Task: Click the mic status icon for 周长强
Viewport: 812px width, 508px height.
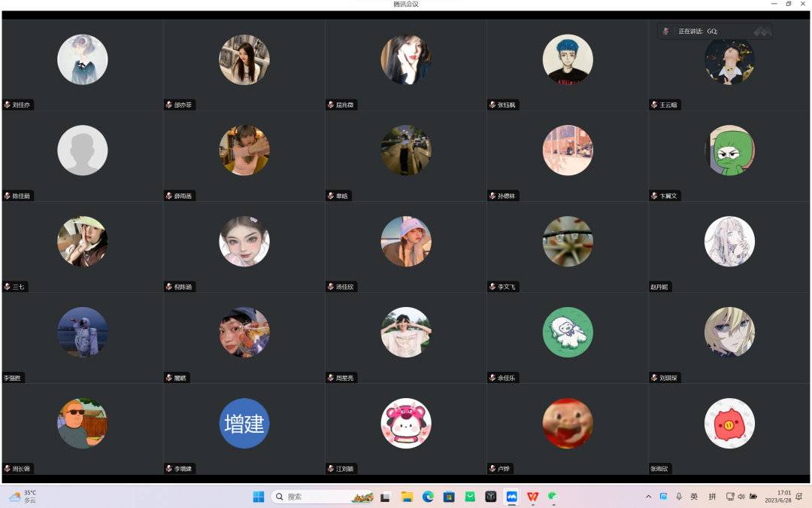Action: click(x=8, y=469)
